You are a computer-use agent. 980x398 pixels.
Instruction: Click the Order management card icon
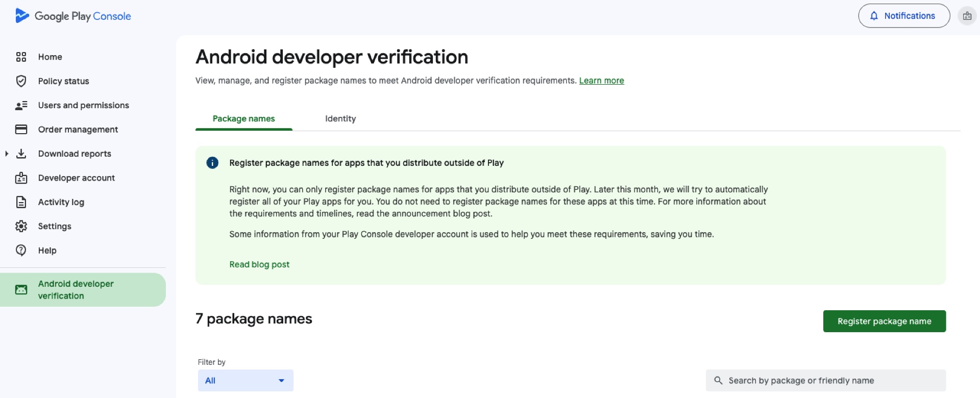click(x=21, y=130)
